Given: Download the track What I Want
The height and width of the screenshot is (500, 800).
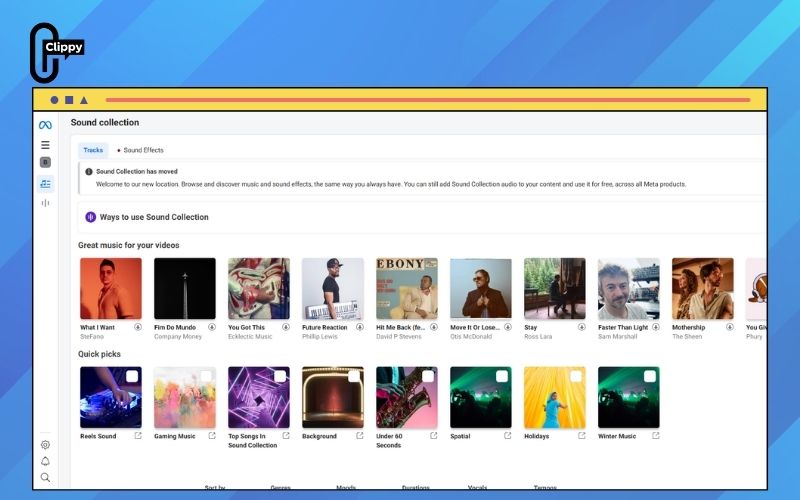Looking at the screenshot, I should pos(138,327).
